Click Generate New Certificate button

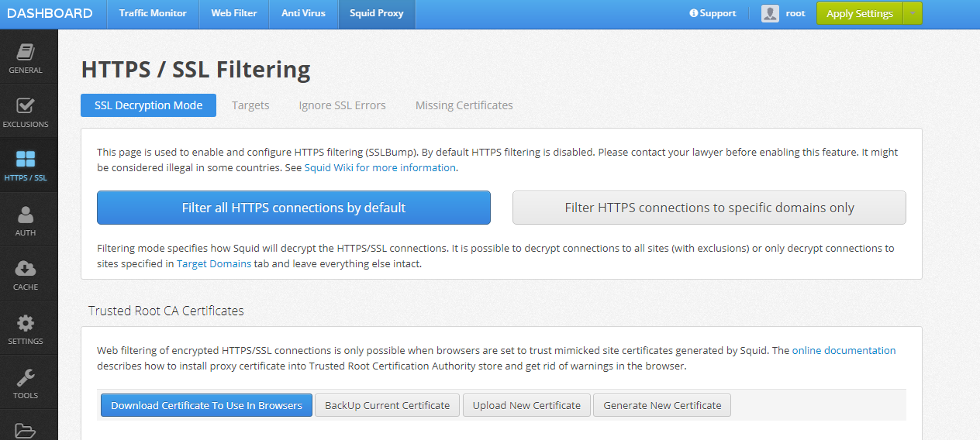pos(662,405)
